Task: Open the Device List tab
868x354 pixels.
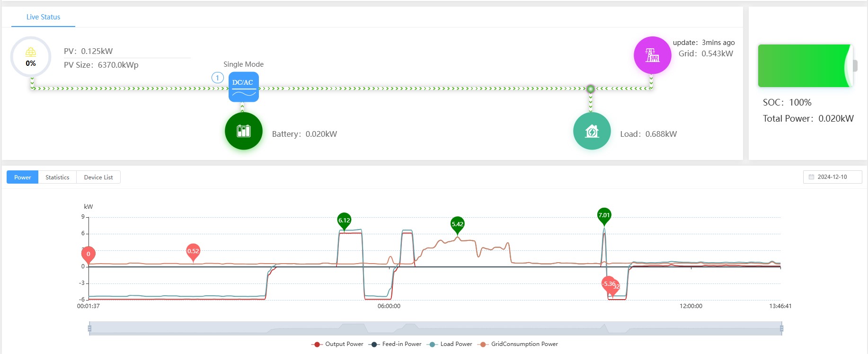Action: pyautogui.click(x=98, y=177)
